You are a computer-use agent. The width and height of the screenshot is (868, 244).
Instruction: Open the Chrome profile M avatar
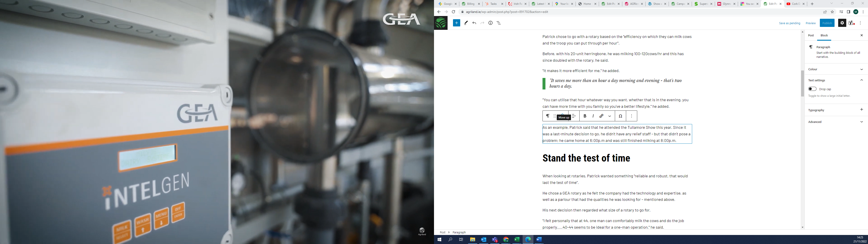[x=856, y=12]
